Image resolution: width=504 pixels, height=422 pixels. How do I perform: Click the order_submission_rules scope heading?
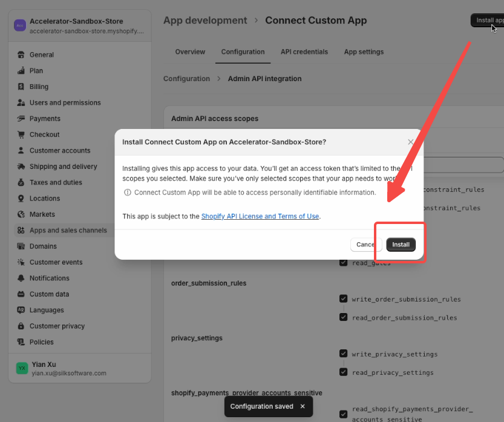click(209, 283)
